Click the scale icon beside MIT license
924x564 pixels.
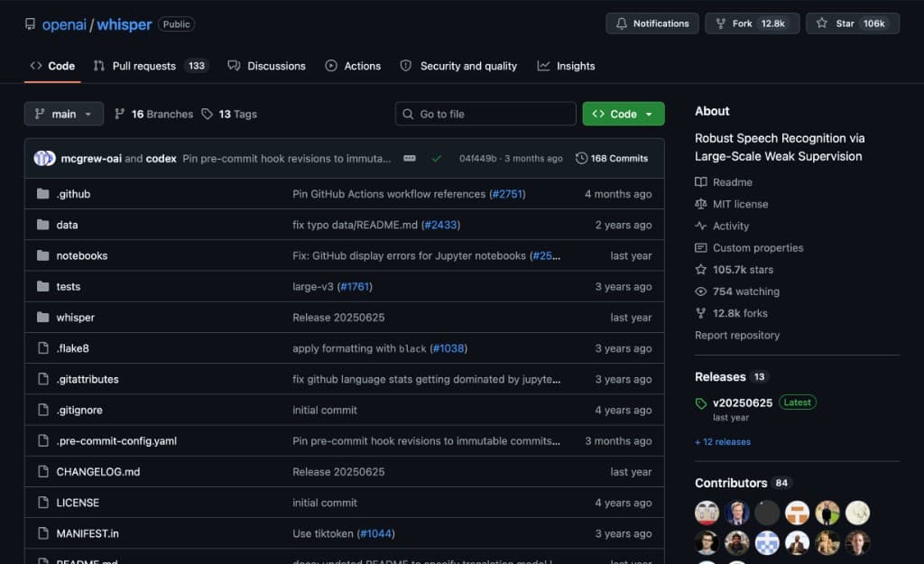(700, 204)
